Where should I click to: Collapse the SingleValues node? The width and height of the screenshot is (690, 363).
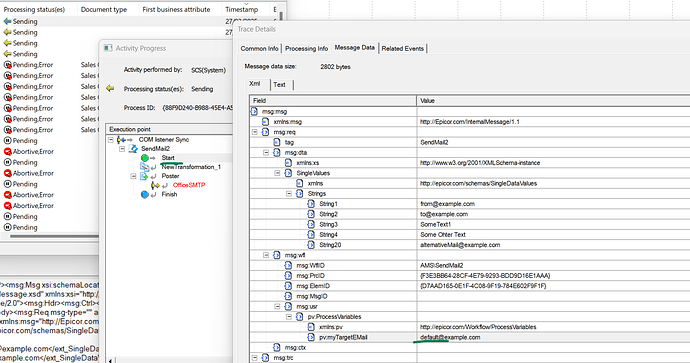pos(277,173)
